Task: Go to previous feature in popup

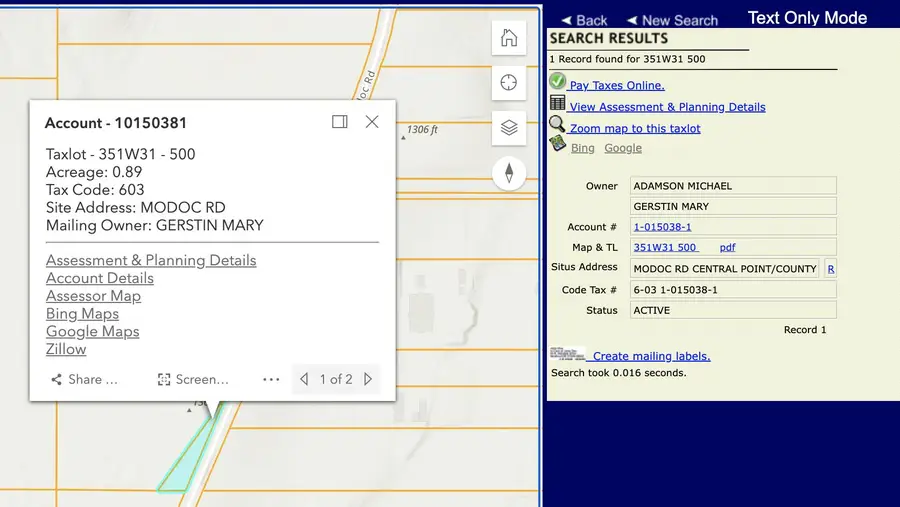Action: coord(304,379)
